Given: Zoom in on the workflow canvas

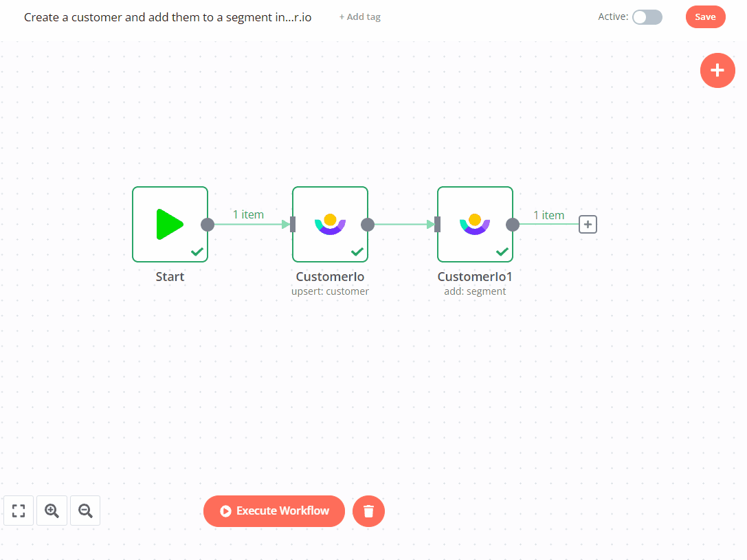Looking at the screenshot, I should coord(52,511).
